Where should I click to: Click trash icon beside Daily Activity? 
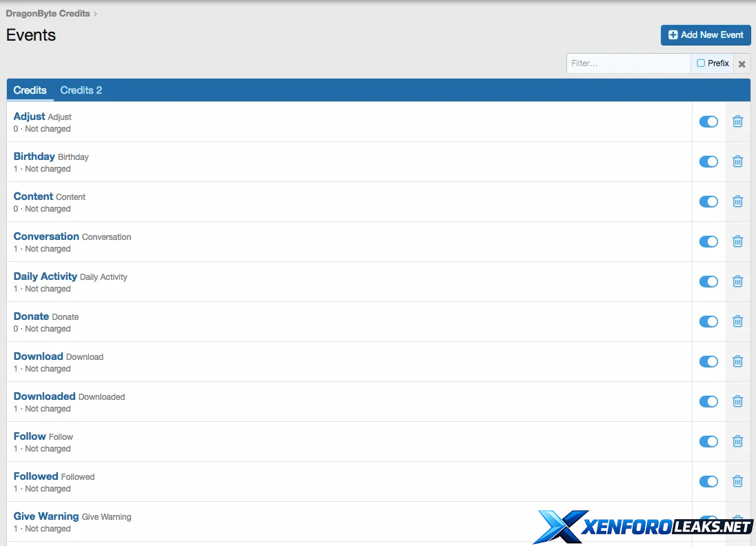point(737,281)
